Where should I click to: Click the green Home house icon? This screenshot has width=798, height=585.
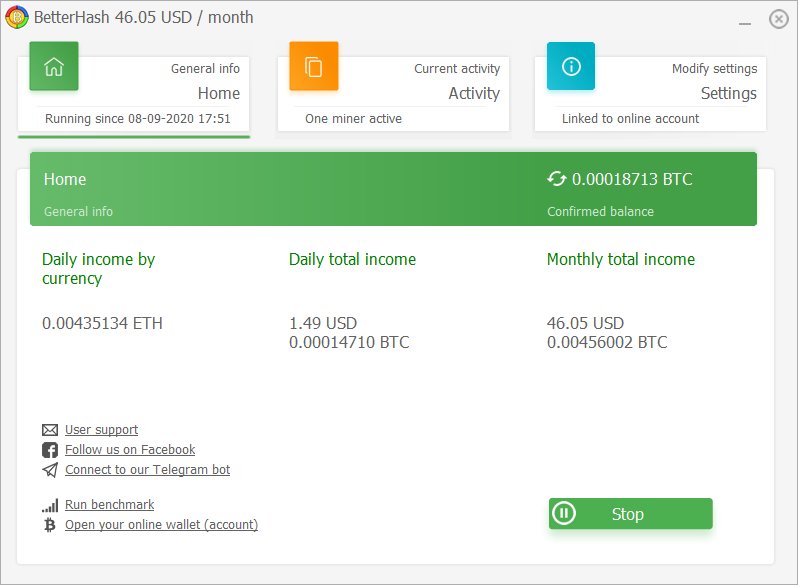click(54, 66)
